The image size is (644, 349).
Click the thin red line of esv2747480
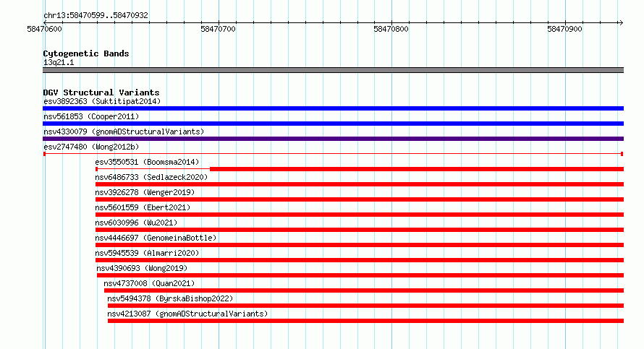(x=333, y=154)
